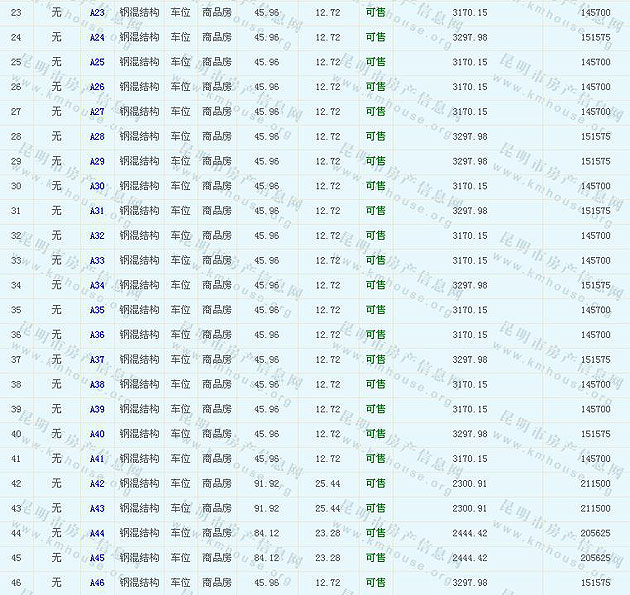Click the A40 unit link

pos(97,434)
